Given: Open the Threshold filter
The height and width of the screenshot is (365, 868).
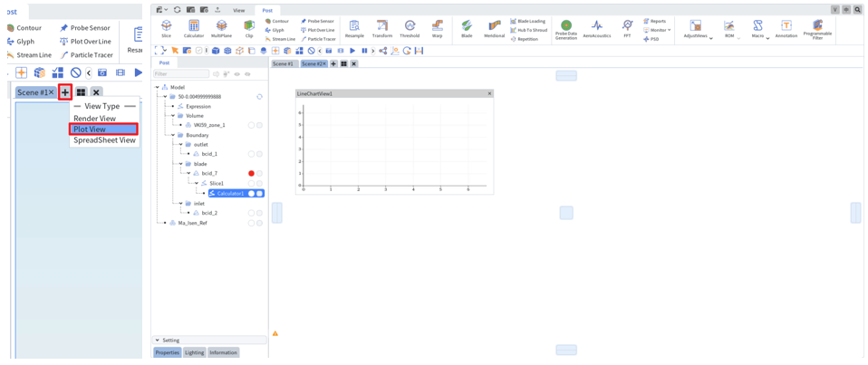Looking at the screenshot, I should click(x=410, y=28).
